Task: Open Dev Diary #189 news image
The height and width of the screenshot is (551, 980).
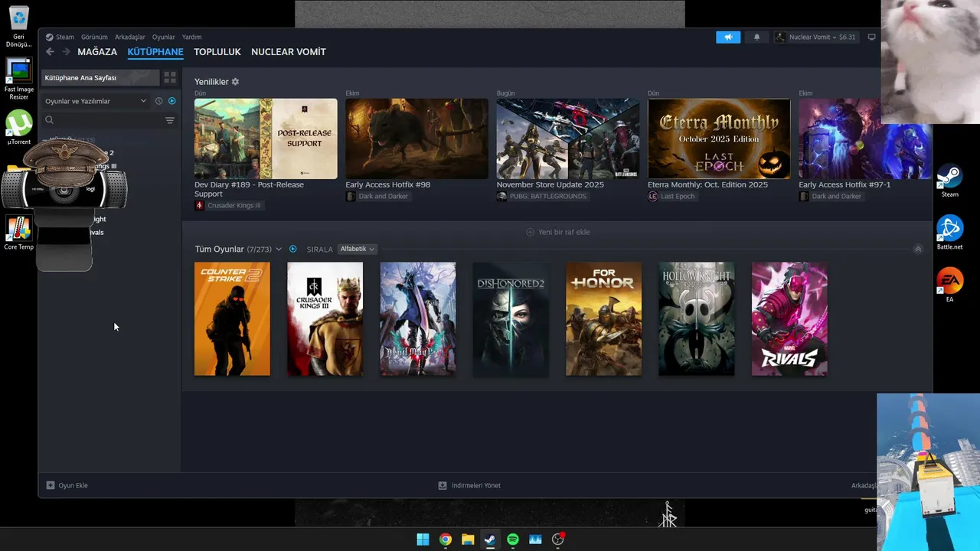Action: (266, 139)
